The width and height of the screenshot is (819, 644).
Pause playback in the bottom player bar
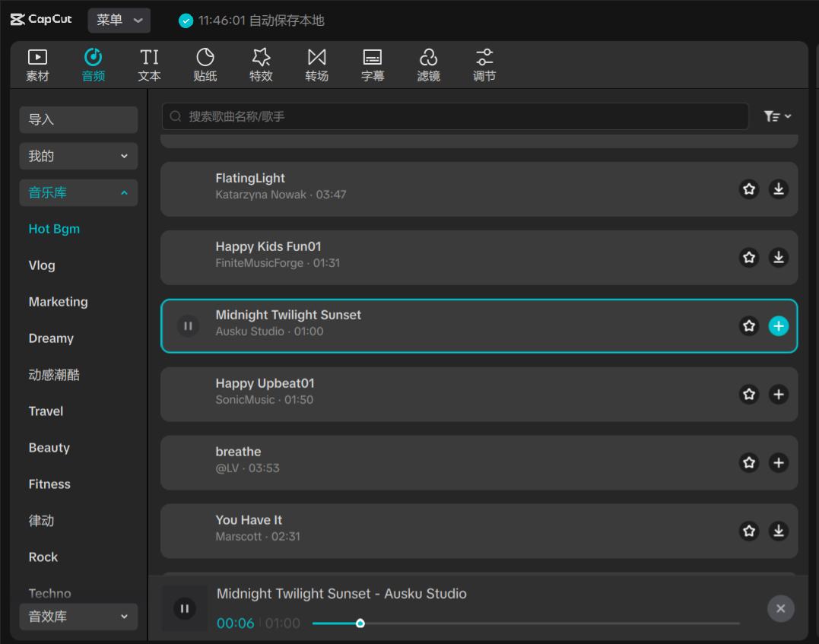[185, 608]
